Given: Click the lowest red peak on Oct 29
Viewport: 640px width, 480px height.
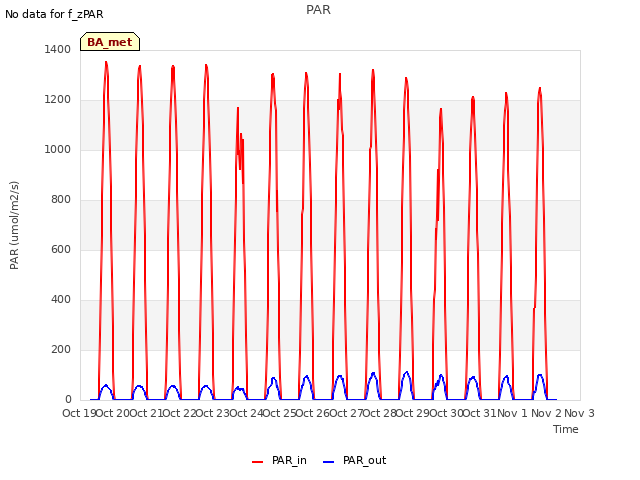Looking at the screenshot, I should point(441,109).
